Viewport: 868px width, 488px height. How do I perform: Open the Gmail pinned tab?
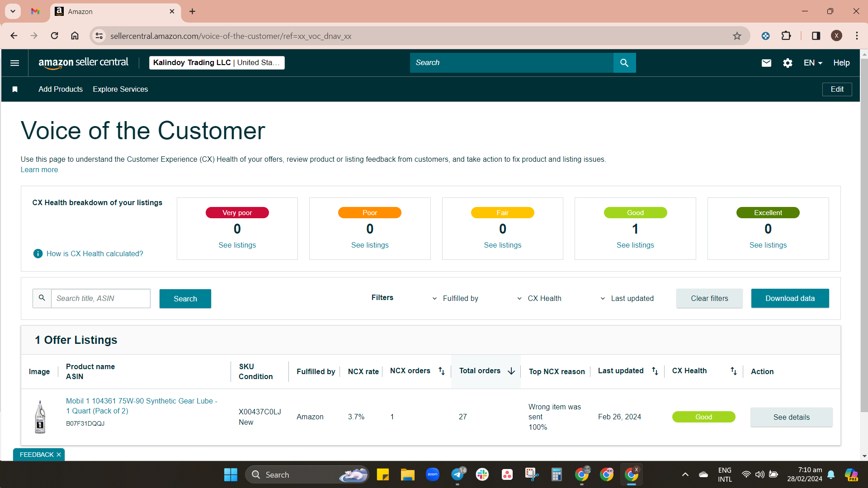tap(35, 11)
